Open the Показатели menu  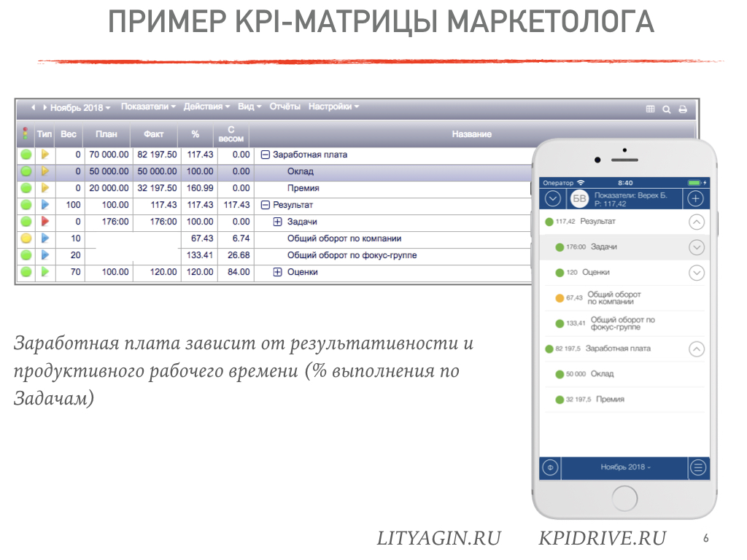click(148, 106)
